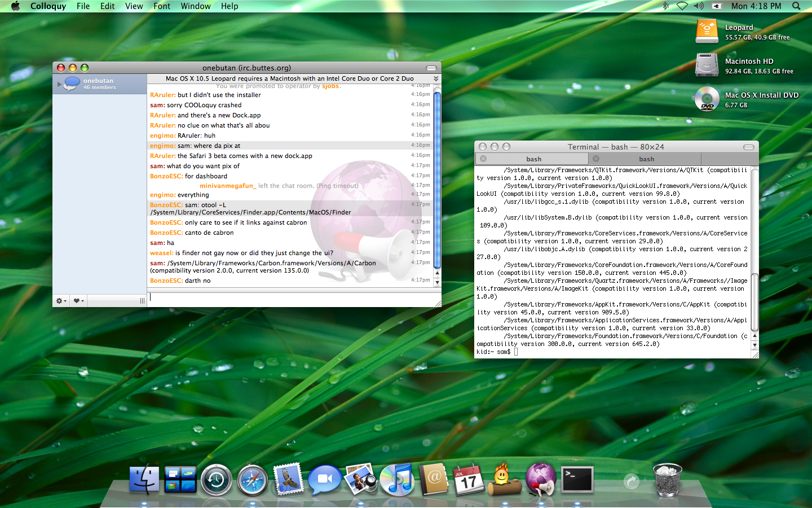Click Terminal scroll down arrow
This screenshot has width=812, height=508.
(x=755, y=345)
